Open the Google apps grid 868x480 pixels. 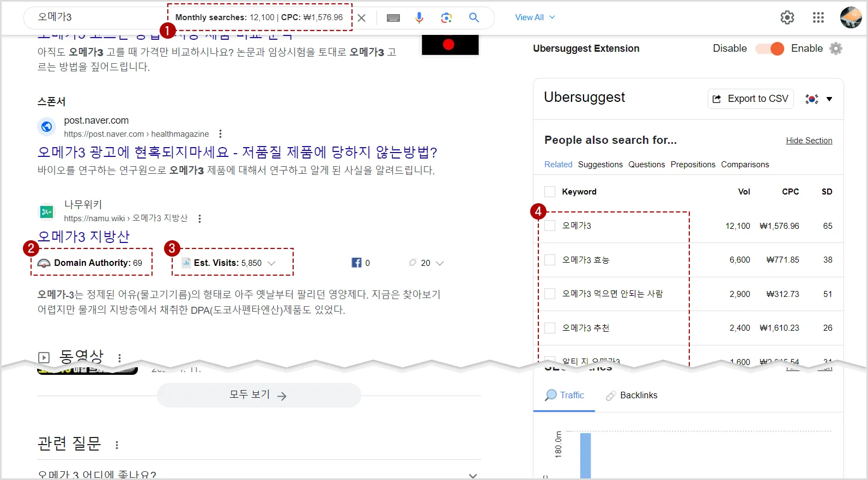click(818, 17)
